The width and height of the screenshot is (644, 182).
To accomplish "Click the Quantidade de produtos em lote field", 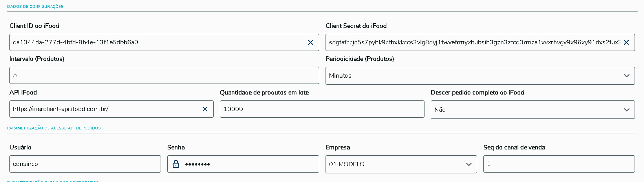I will coord(322,109).
